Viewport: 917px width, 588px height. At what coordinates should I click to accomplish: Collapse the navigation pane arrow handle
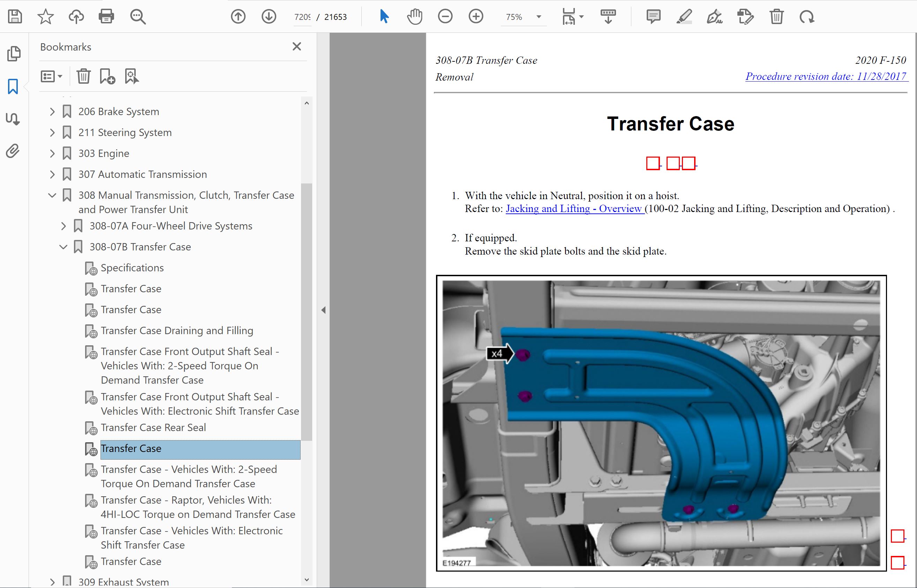pos(323,310)
